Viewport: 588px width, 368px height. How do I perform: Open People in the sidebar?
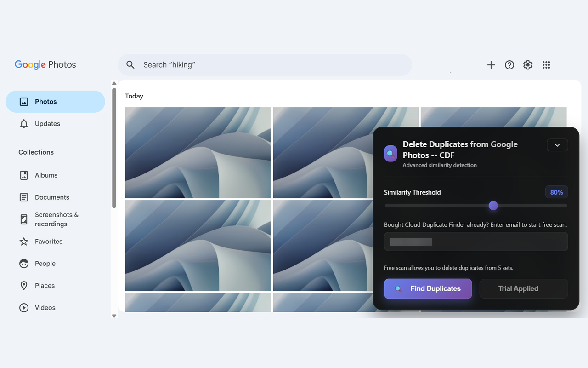(55, 264)
